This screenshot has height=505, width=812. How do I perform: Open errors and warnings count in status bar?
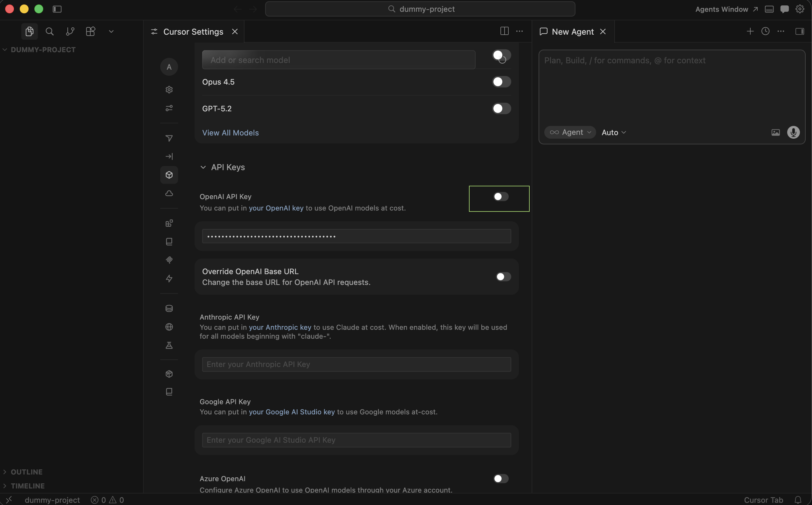[107, 500]
